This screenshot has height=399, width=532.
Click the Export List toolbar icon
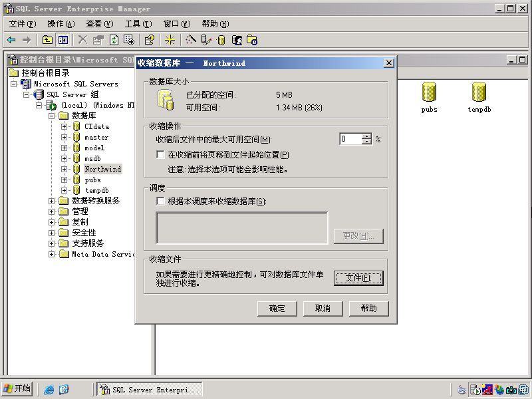pos(129,40)
